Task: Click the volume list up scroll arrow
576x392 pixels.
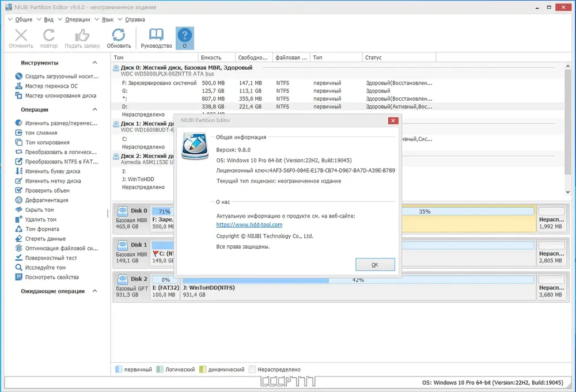Action: (x=567, y=66)
